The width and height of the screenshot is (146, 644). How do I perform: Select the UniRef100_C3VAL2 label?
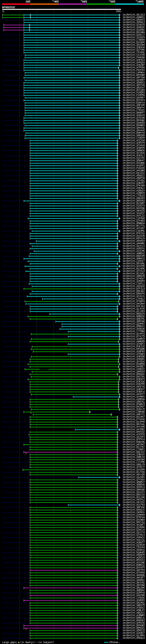tap(133, 299)
